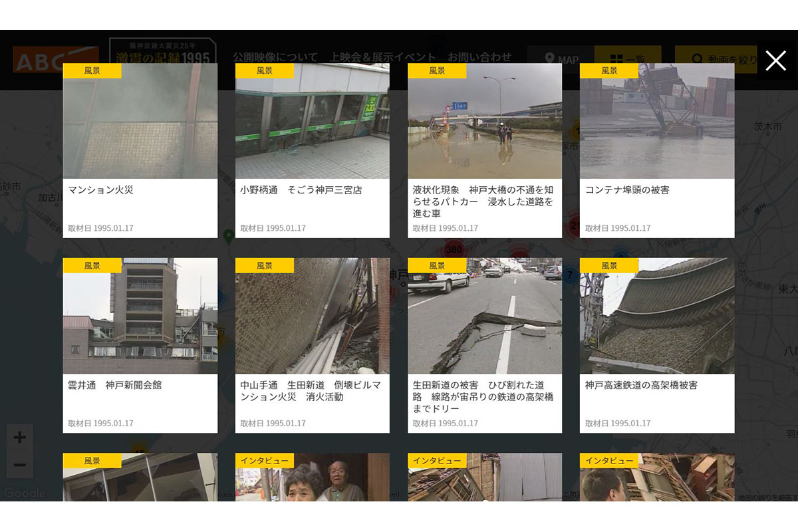Screen dimensions: 798x532
Task: Open 小野柄通 そごう神戸三宮店 video card
Action: point(312,150)
